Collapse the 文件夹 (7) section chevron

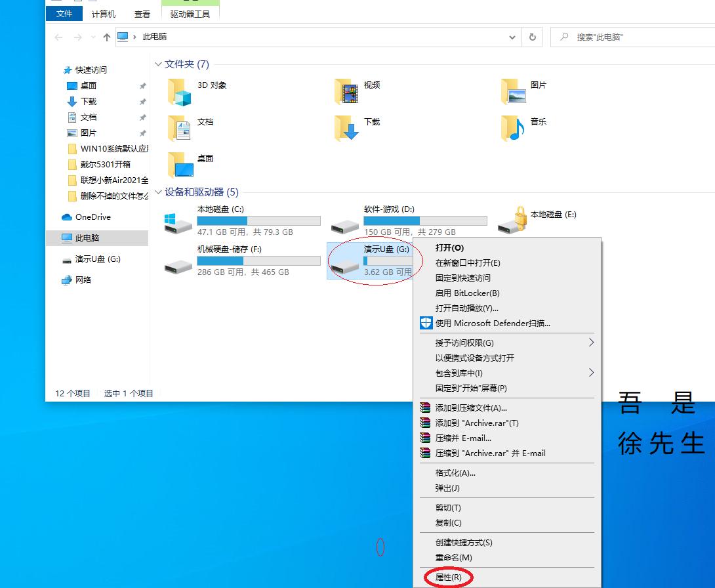(x=157, y=64)
